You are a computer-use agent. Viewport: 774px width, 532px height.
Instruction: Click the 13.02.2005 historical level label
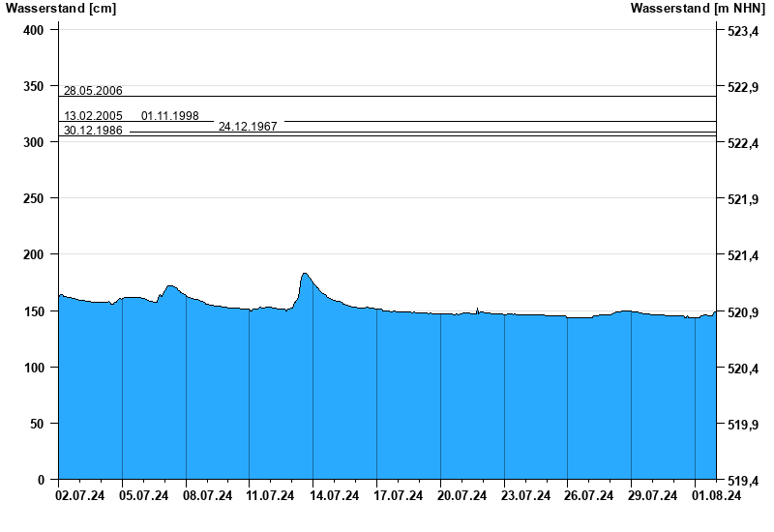(93, 116)
